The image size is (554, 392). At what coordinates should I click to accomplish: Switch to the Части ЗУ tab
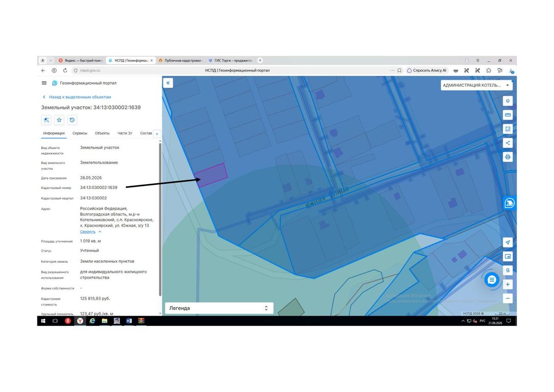[x=125, y=133]
